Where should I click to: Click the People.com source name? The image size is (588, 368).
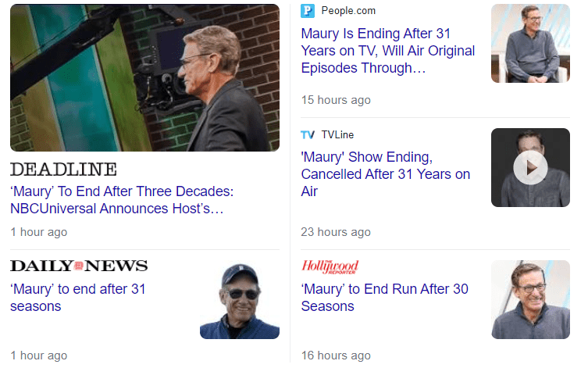(348, 11)
